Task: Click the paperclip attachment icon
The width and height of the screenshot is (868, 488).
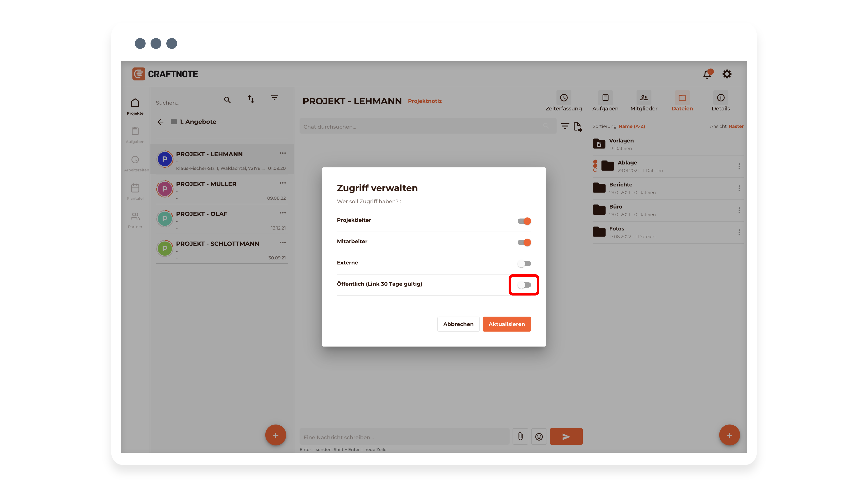Action: 520,436
